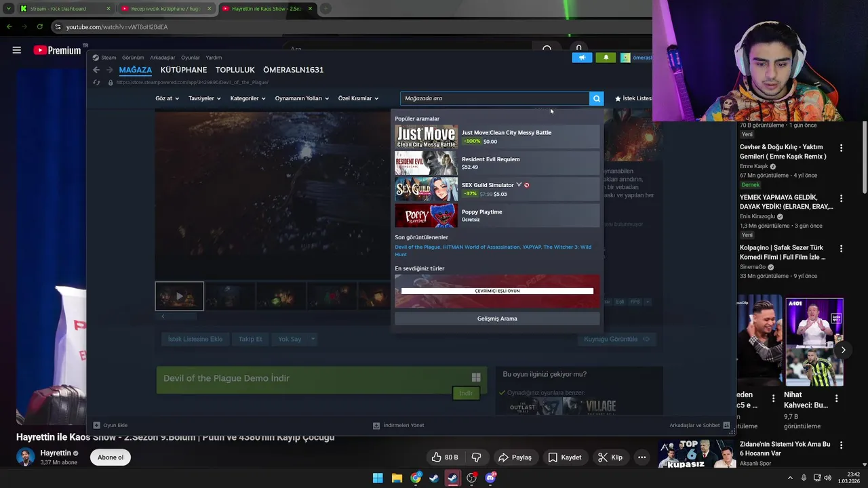Image resolution: width=868 pixels, height=488 pixels.
Task: Open the Steam menu in the menu bar
Action: coord(108,58)
